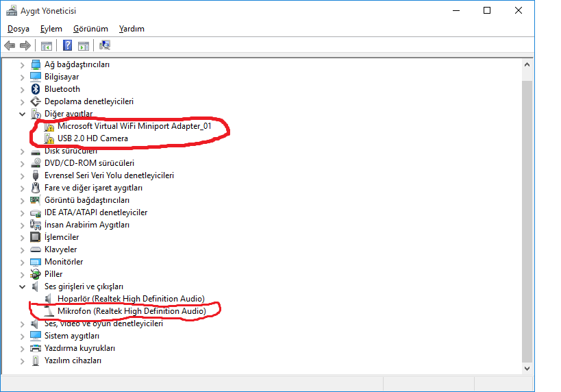The height and width of the screenshot is (392, 561).
Task: Minimize the Aygıt Yöneticisi window
Action: tap(456, 11)
